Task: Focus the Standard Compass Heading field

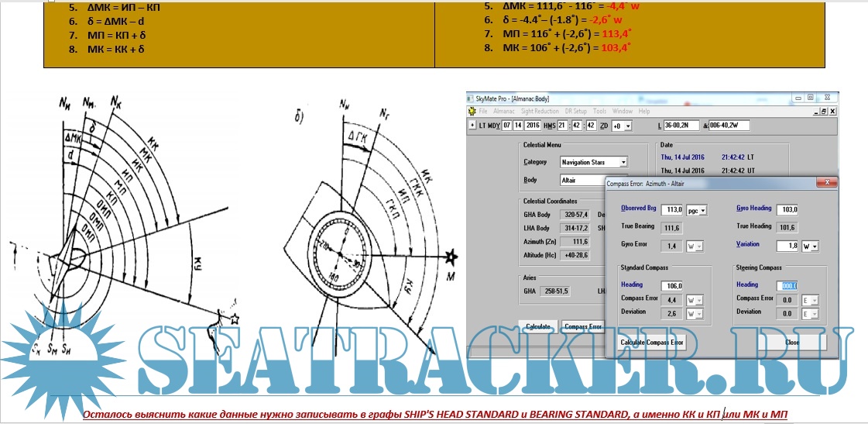Action: [672, 286]
